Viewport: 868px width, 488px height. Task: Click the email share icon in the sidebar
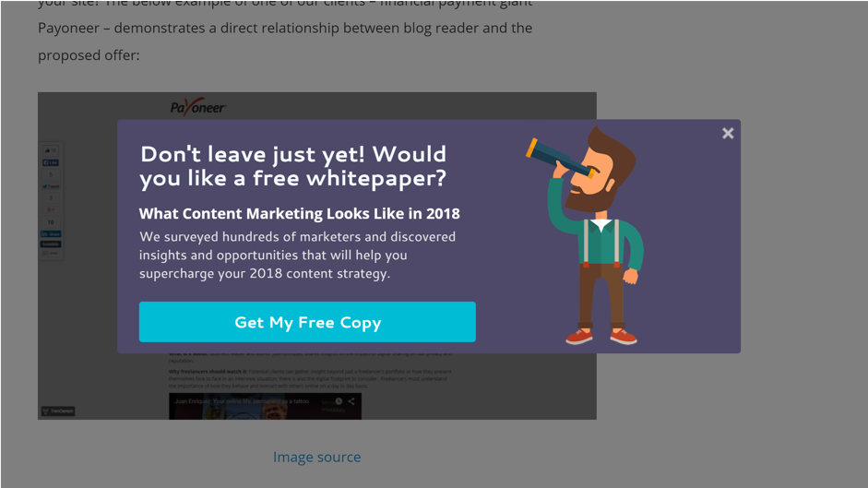pyautogui.click(x=51, y=253)
